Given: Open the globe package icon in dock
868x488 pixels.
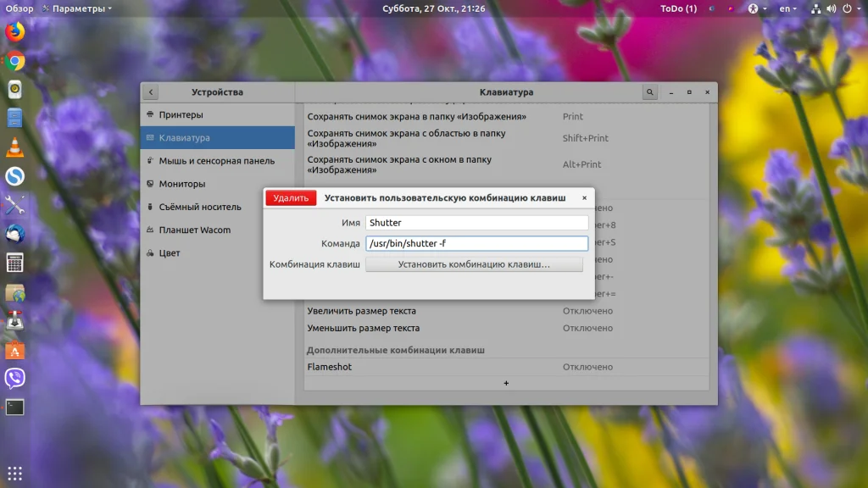Looking at the screenshot, I should point(15,292).
